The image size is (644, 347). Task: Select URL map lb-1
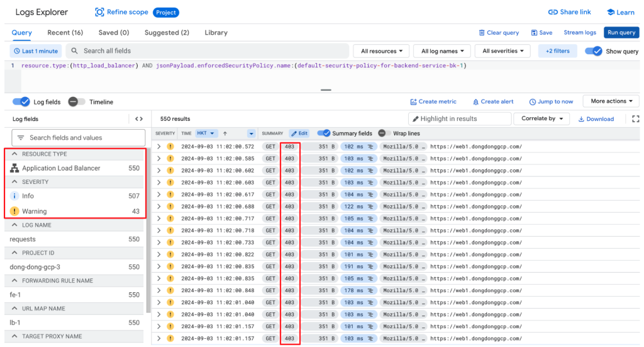(x=75, y=322)
